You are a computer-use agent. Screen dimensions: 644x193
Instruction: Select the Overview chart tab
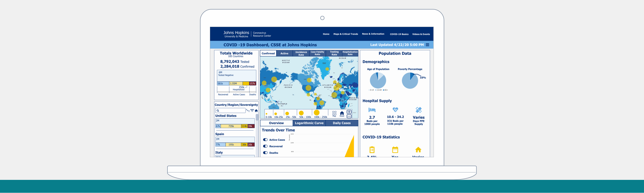(x=276, y=123)
